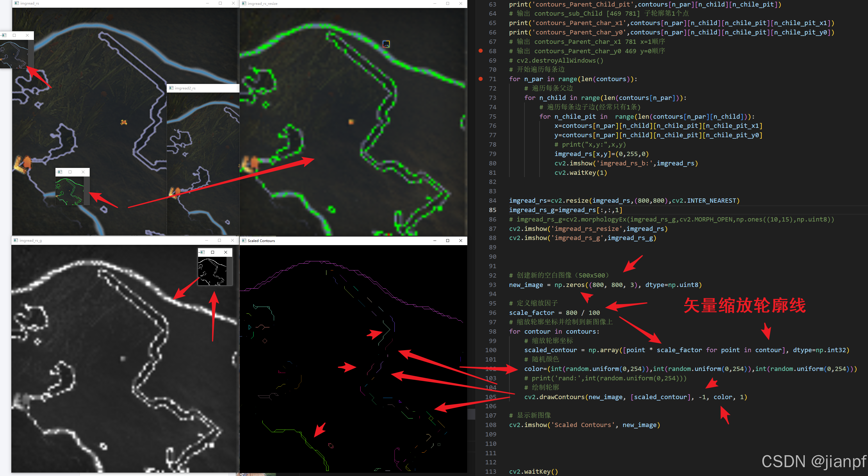868x476 pixels.
Task: Click the imgread_rs window title icon
Action: pyautogui.click(x=17, y=3)
